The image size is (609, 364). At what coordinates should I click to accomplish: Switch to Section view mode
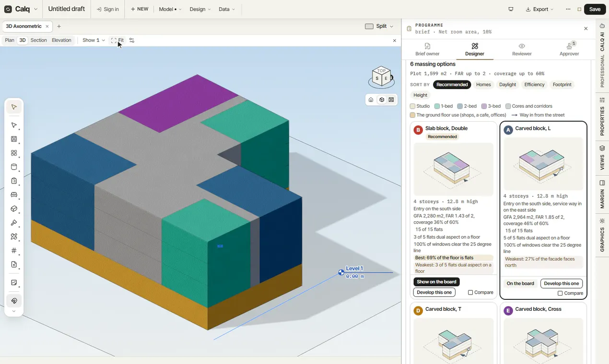click(39, 40)
